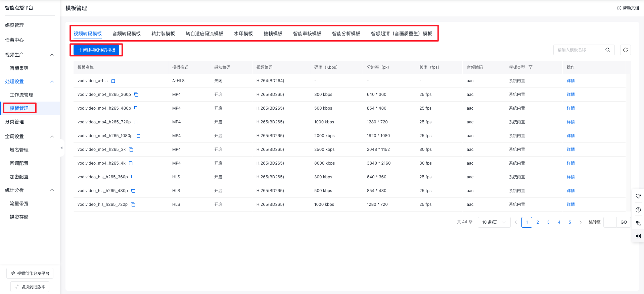Filter by 模板类型 funnel icon
The width and height of the screenshot is (644, 294).
(x=531, y=67)
